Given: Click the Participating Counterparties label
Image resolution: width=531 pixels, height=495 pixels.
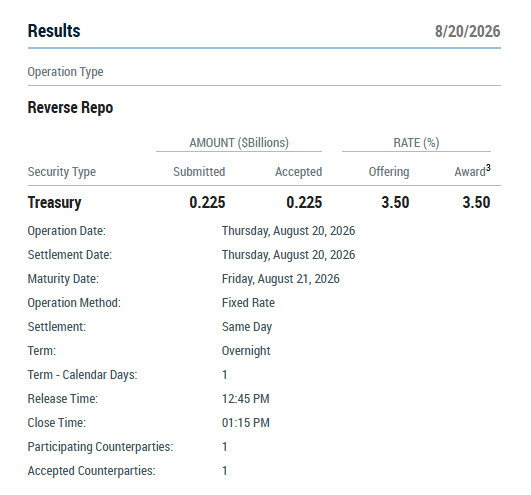Looking at the screenshot, I should coord(100,447).
